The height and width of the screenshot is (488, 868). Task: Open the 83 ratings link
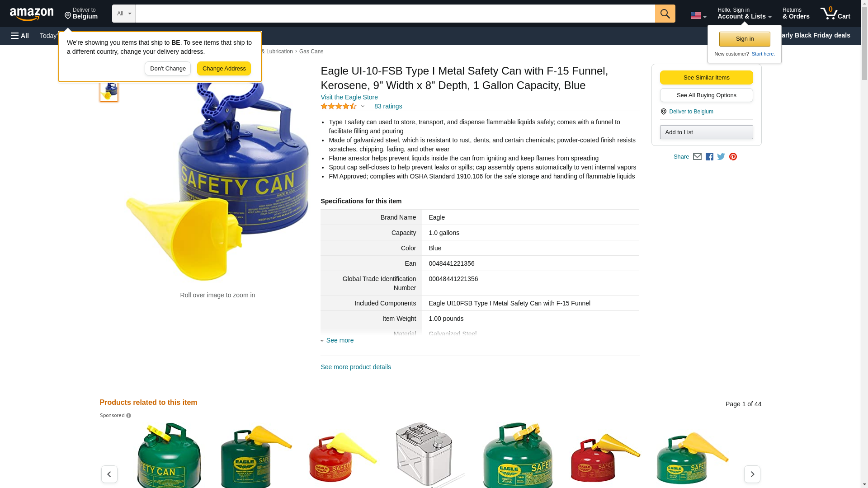tap(388, 106)
